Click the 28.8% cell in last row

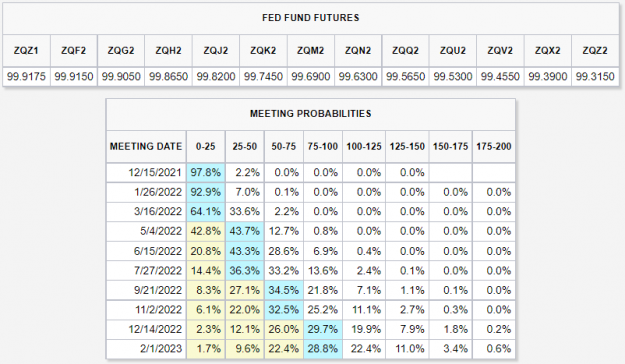[322, 349]
